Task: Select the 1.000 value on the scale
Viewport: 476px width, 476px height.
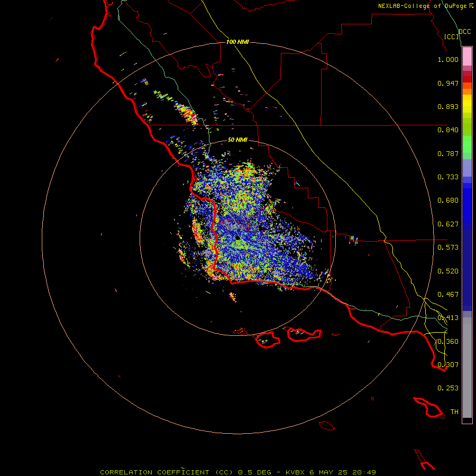Action: point(448,59)
